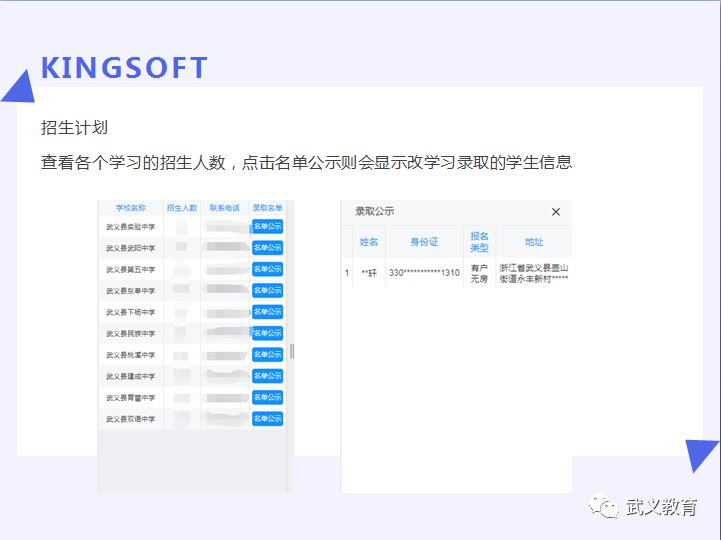The width and height of the screenshot is (721, 540).
Task: Click the 武义县育蕾中学 school name
Action: [x=130, y=398]
